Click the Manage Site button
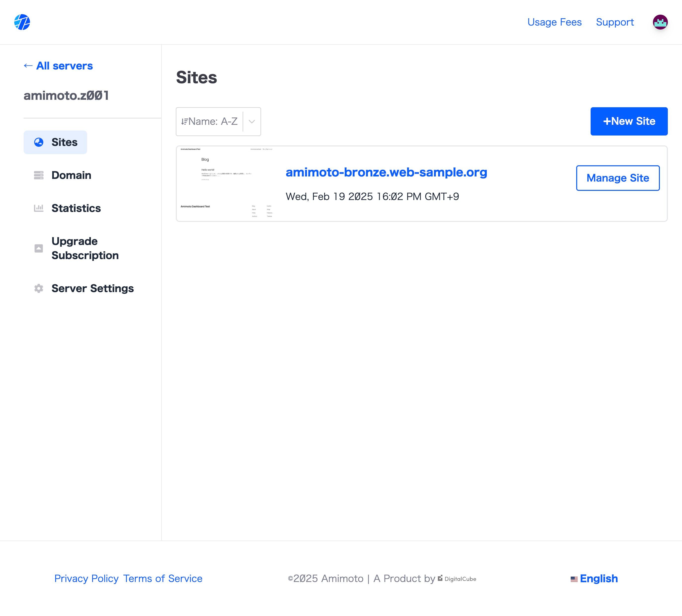682x616 pixels. tap(617, 178)
